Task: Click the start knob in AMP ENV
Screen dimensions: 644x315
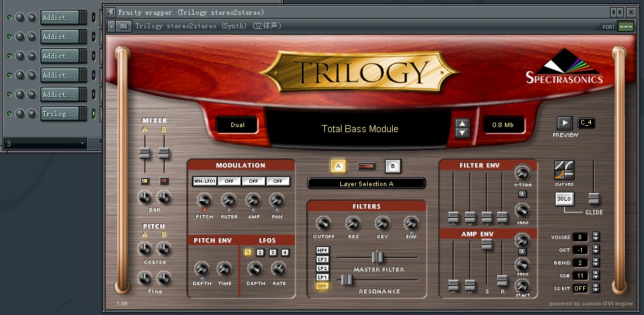Action: [522, 285]
